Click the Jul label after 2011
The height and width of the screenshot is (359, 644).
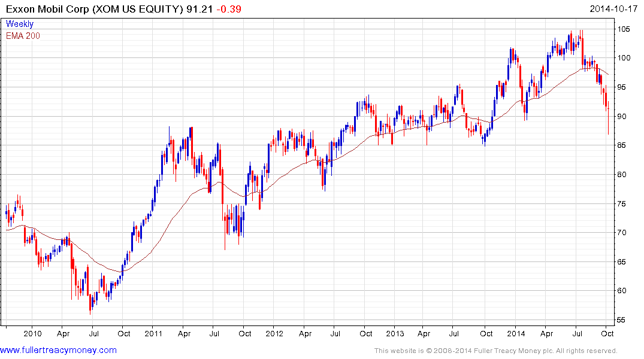click(x=214, y=333)
